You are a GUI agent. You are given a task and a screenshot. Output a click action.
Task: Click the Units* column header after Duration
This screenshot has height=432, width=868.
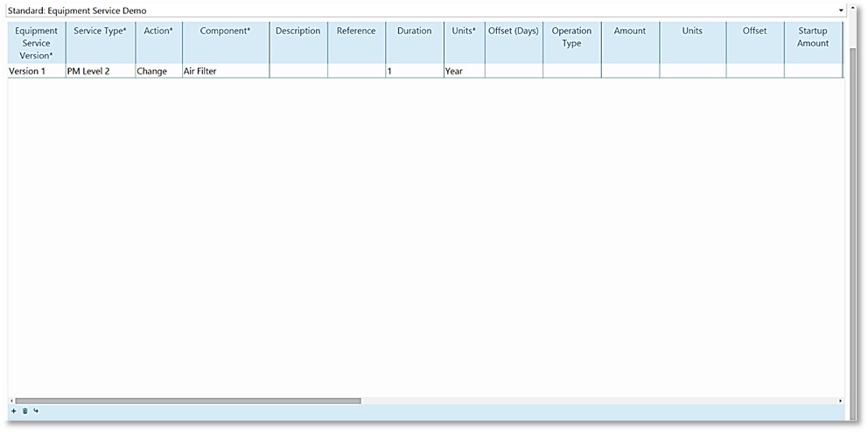[464, 43]
